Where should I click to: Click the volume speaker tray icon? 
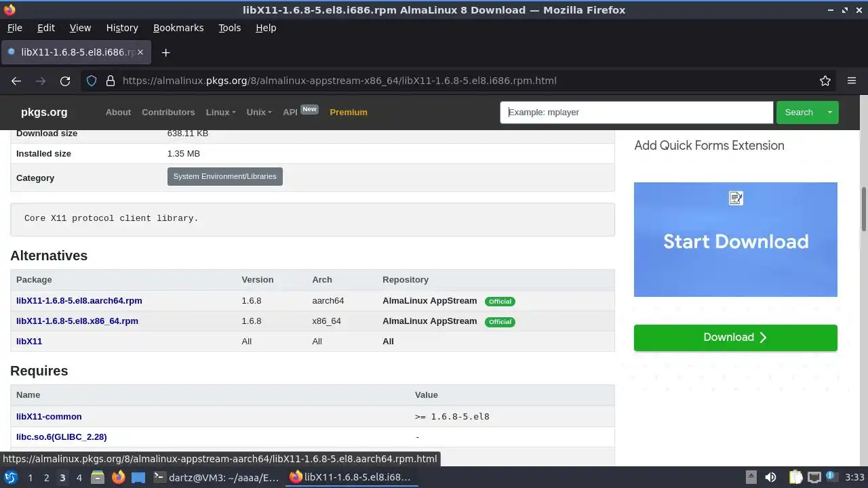(x=770, y=477)
